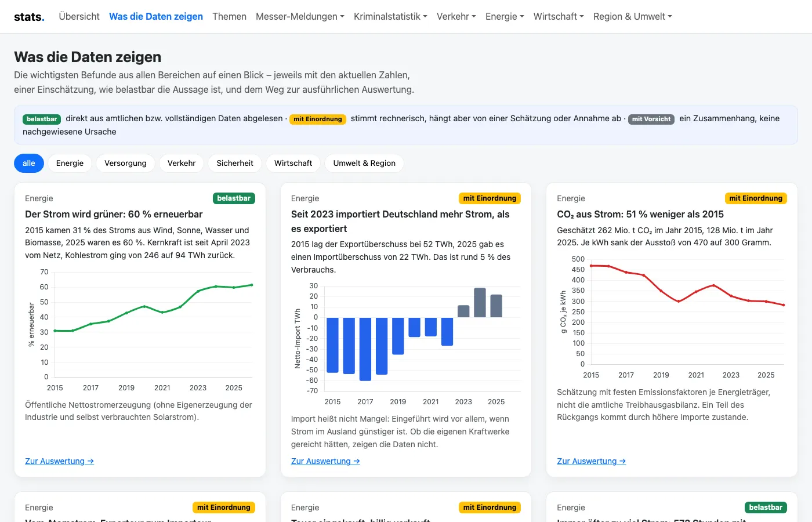812x522 pixels.
Task: Click heading Der Strom wird grüner: 60 % erneuerbar
Action: coord(114,214)
